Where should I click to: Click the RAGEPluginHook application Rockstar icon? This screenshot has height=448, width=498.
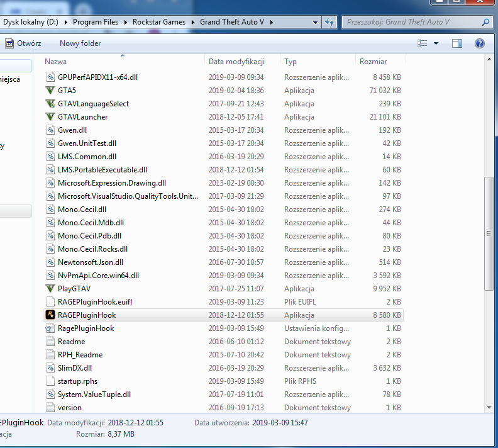coord(50,315)
